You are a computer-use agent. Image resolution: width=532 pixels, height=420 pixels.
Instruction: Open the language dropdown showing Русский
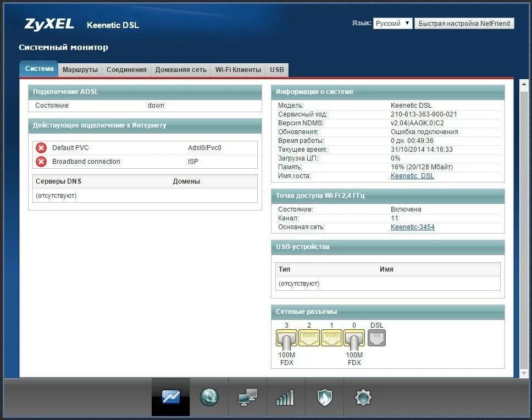point(392,24)
